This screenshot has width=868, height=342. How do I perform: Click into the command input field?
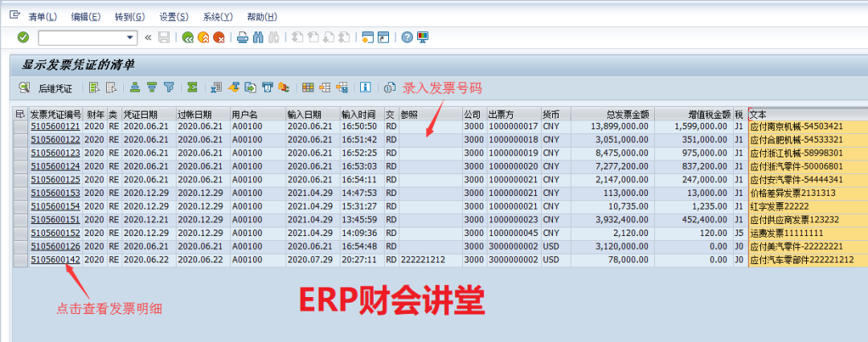pos(81,37)
